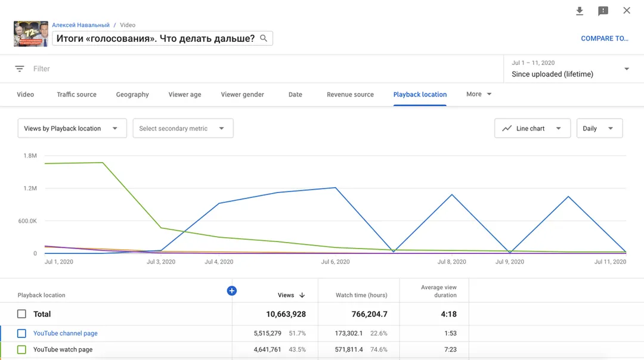
Task: Click the Playback location column header
Action: tap(42, 295)
